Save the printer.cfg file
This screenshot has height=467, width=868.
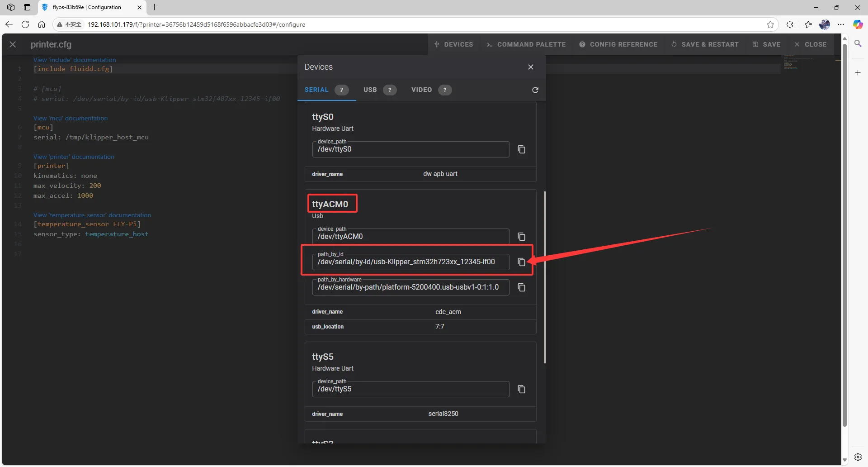pyautogui.click(x=767, y=44)
